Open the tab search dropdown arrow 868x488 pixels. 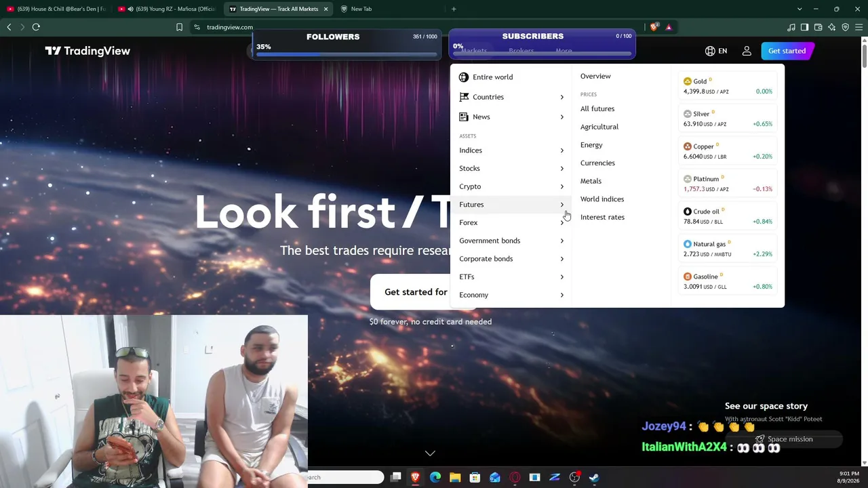click(800, 9)
